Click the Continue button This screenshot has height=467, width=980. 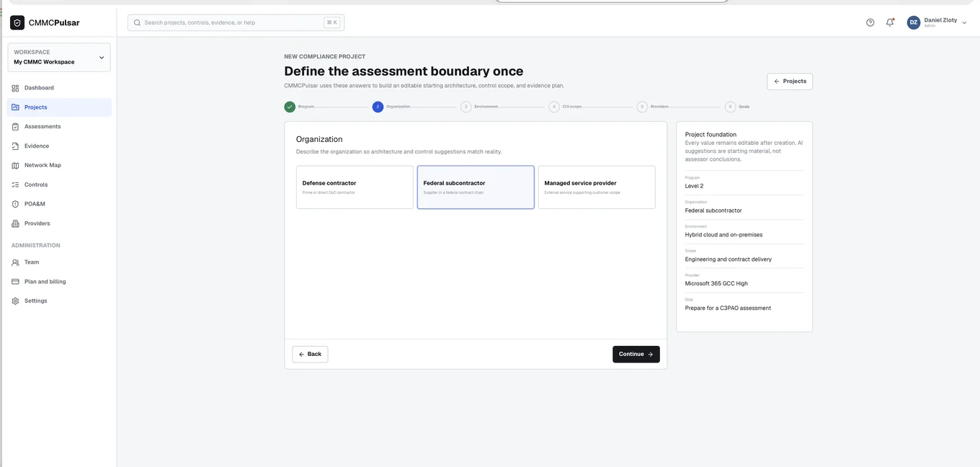tap(636, 355)
